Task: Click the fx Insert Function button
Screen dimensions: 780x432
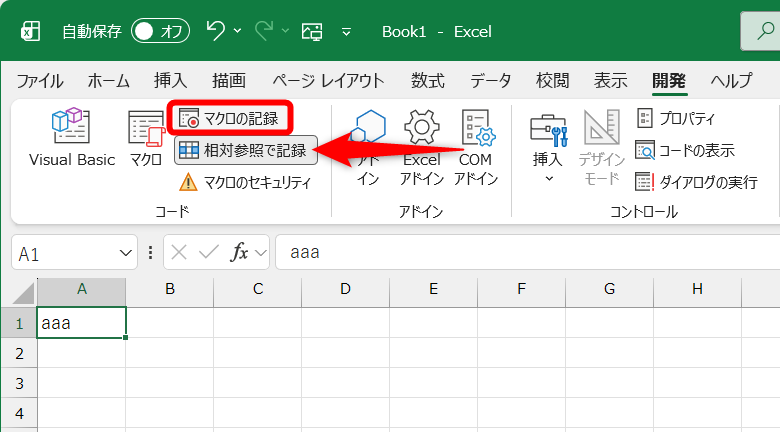Action: tap(239, 253)
